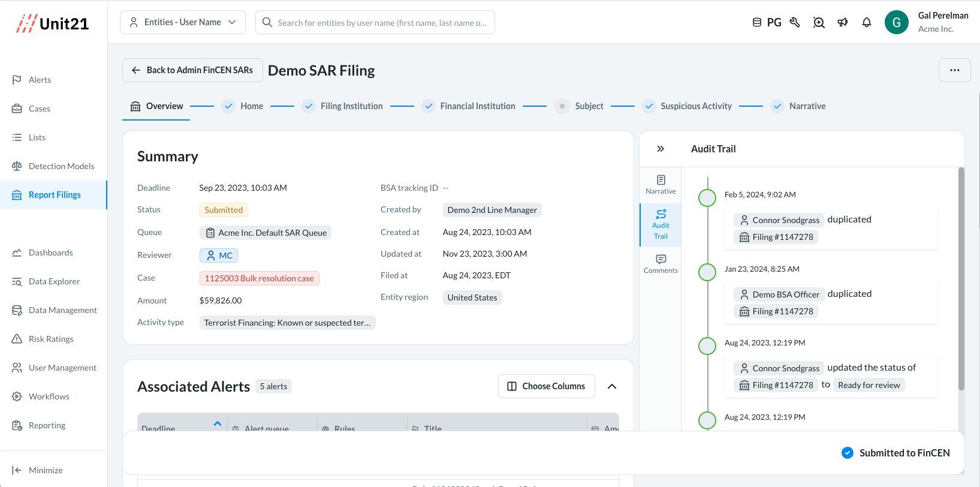Show the Narrative side panel icon
The image size is (980, 487).
click(x=661, y=184)
